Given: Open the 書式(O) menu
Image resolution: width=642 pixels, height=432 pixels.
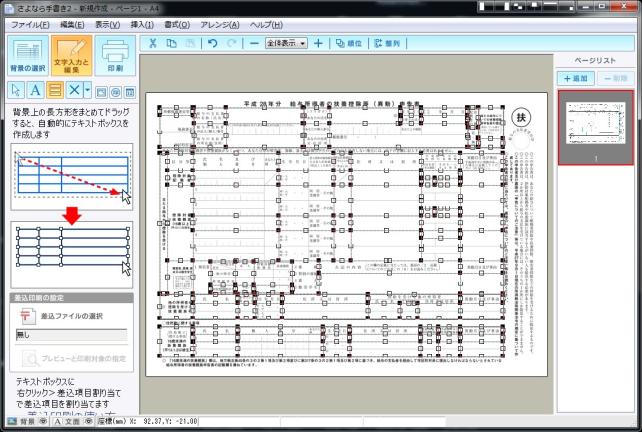Looking at the screenshot, I should pos(177,25).
